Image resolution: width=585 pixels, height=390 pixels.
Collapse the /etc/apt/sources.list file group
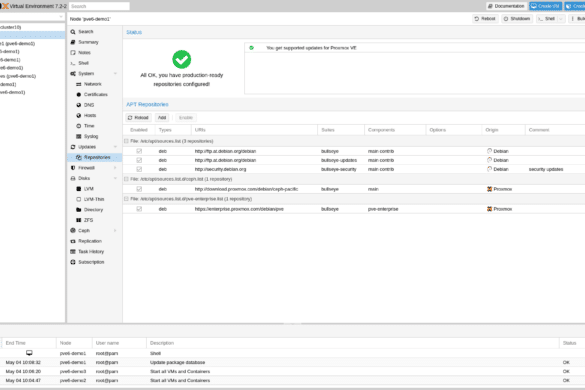click(x=126, y=141)
